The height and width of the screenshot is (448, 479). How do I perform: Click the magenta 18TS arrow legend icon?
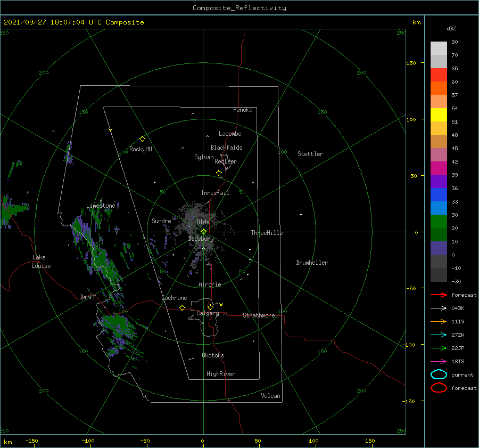click(x=439, y=362)
